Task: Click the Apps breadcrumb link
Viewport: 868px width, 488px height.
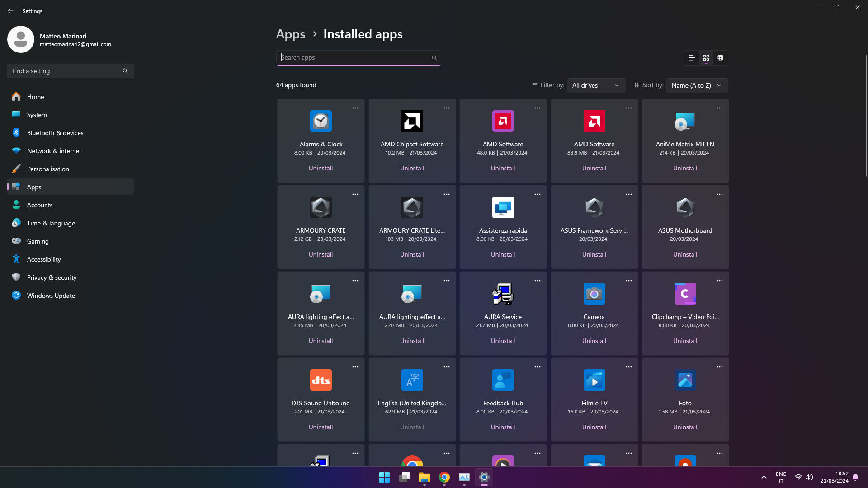Action: [x=291, y=34]
